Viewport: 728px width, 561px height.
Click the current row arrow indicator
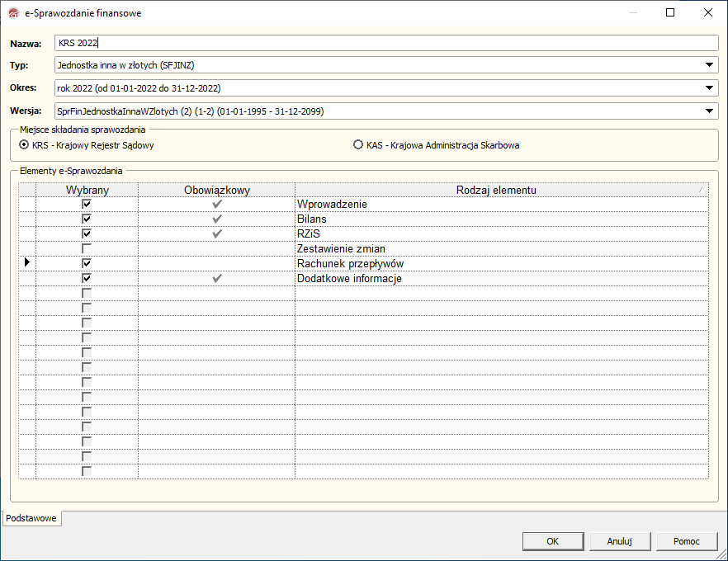click(27, 262)
